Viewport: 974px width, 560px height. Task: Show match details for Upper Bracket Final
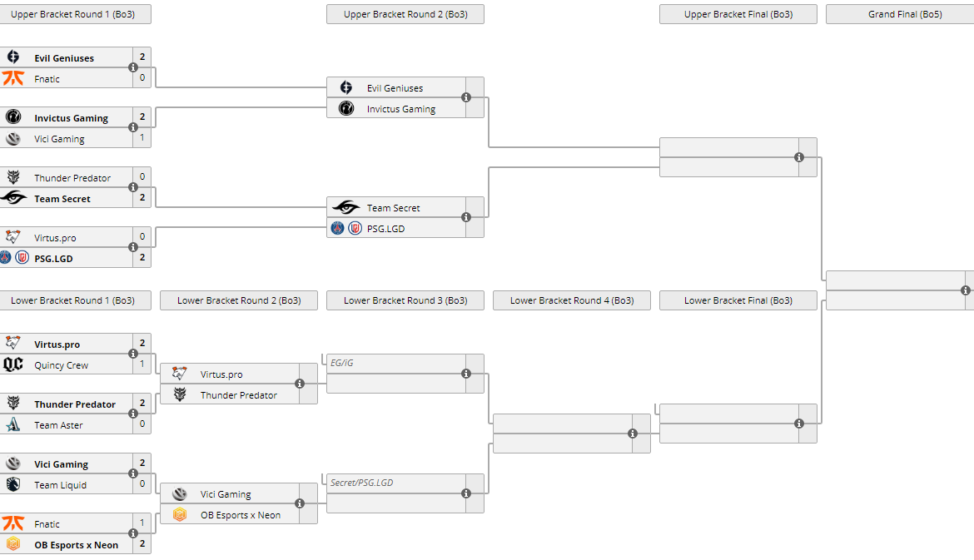tap(799, 157)
